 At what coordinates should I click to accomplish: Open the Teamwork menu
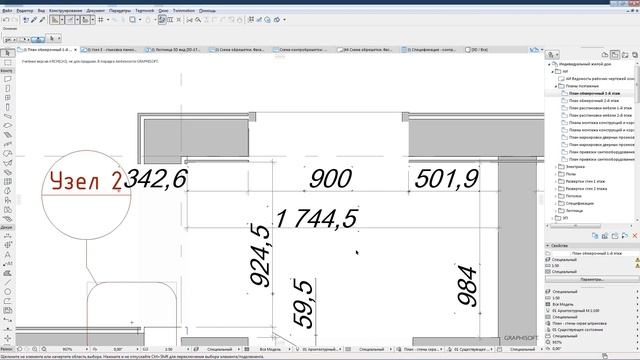tap(145, 11)
